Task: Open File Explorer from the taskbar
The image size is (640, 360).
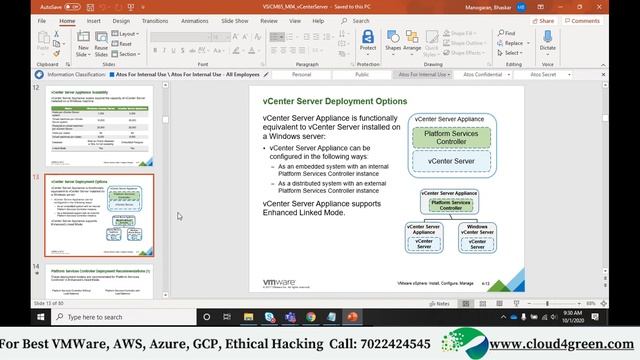Action: [x=248, y=317]
